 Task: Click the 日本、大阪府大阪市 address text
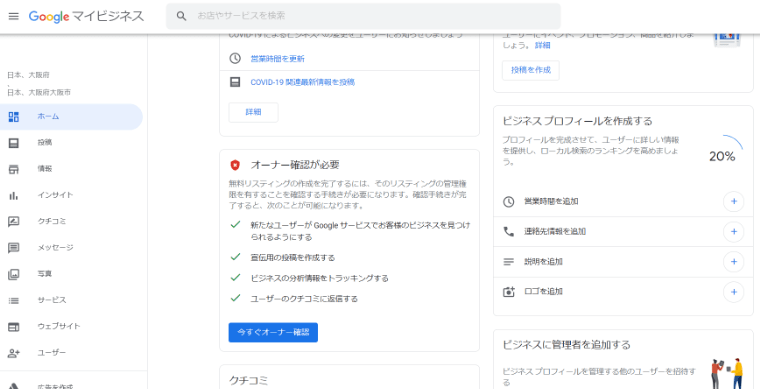tap(39, 92)
